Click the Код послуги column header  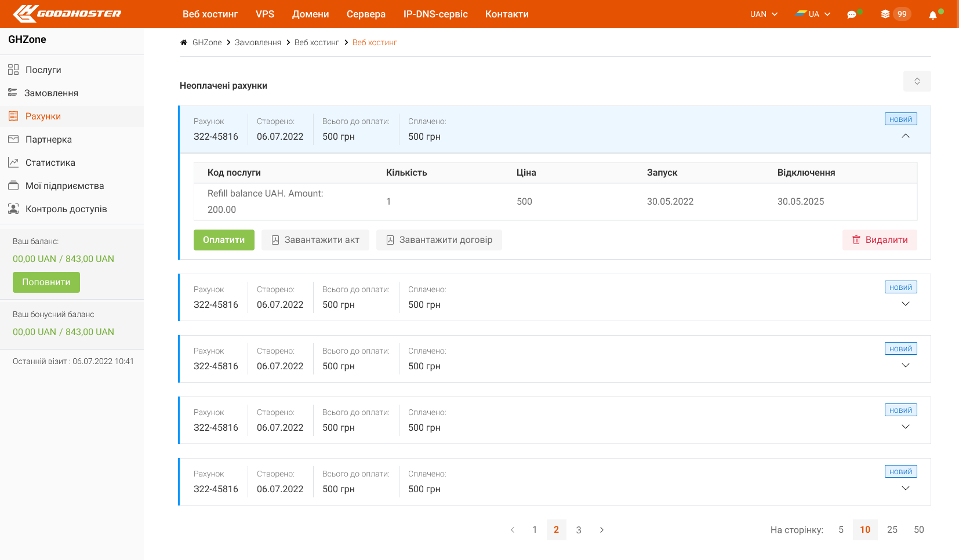click(234, 173)
